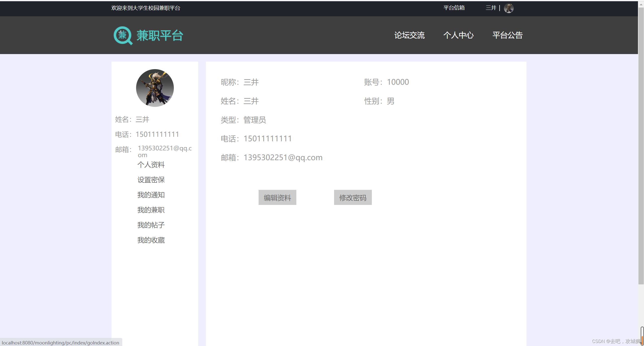Screen dimensions: 644x346
Task: Open 设置密保 sidebar item
Action: point(151,180)
